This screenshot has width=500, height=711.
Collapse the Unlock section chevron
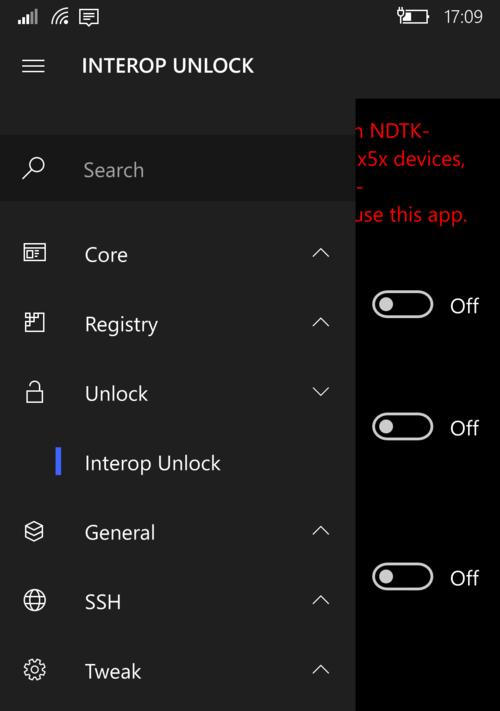321,392
